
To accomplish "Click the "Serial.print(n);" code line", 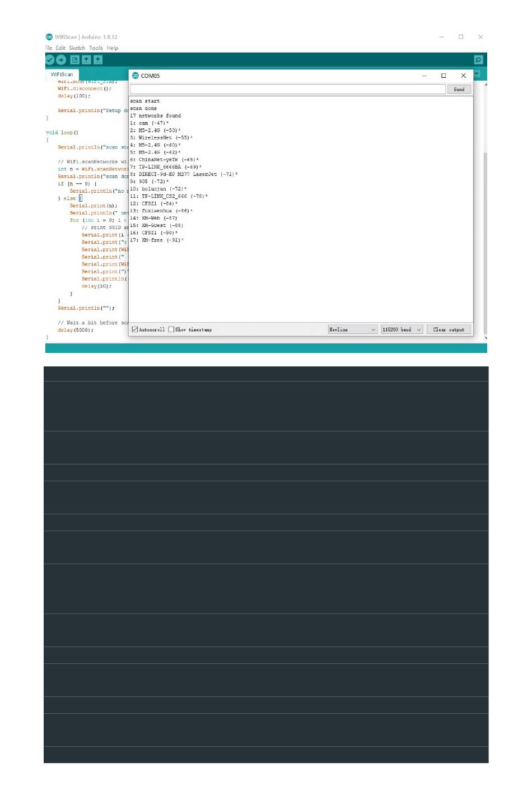I will tap(94, 206).
